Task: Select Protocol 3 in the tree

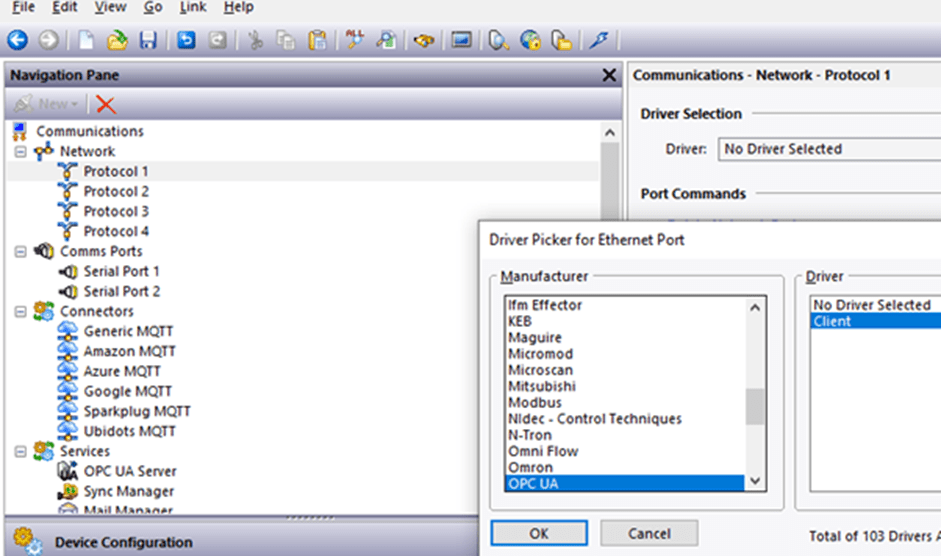Action: pos(116,211)
